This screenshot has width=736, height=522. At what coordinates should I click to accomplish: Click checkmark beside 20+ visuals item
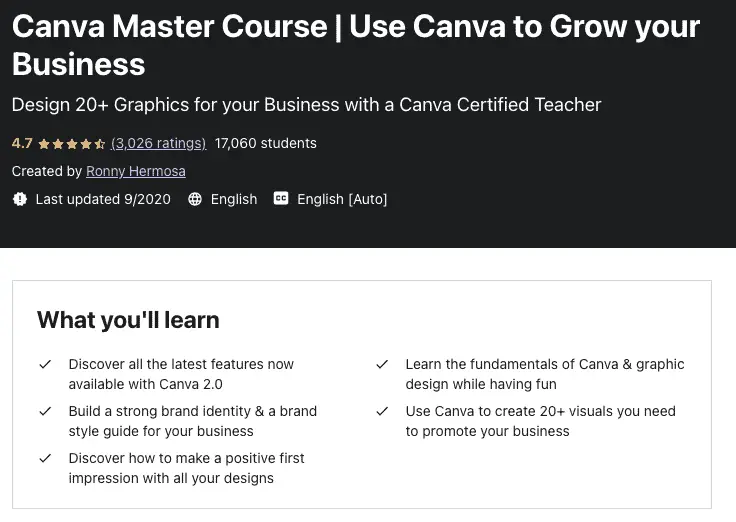click(382, 411)
